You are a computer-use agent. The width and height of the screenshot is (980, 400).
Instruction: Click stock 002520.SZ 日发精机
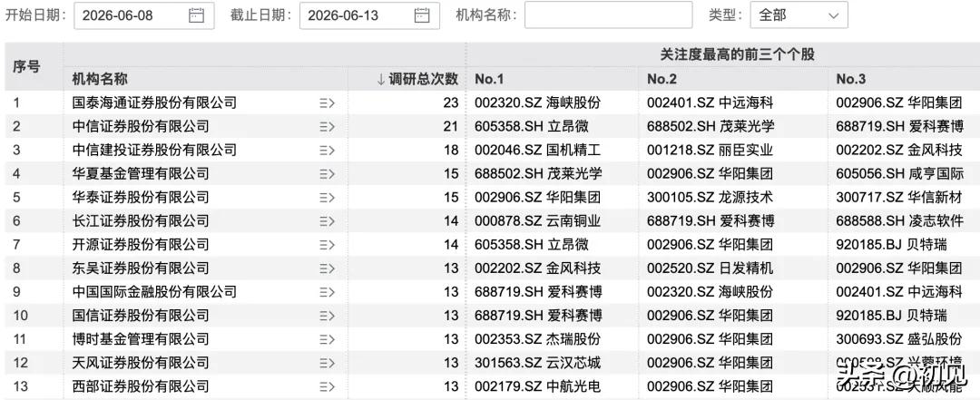coord(710,268)
